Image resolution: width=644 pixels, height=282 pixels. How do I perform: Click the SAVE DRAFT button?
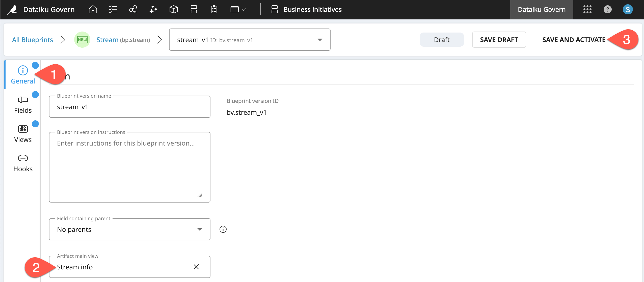tap(499, 40)
